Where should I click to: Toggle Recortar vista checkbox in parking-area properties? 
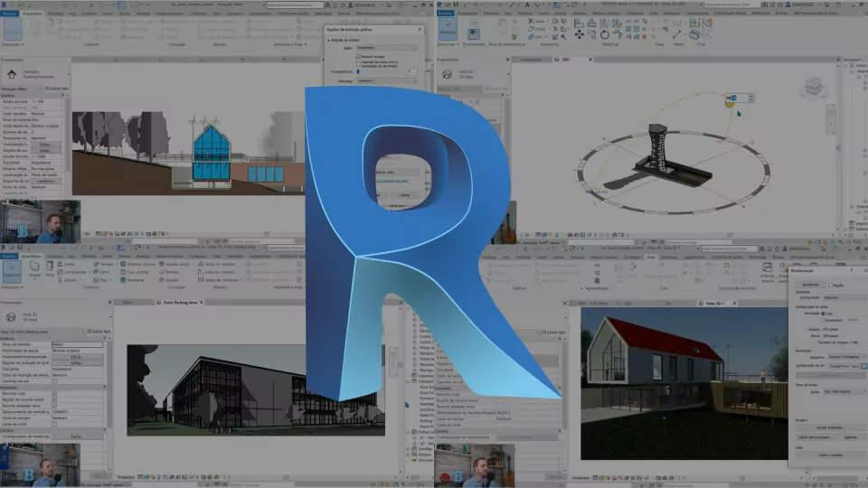click(x=54, y=393)
